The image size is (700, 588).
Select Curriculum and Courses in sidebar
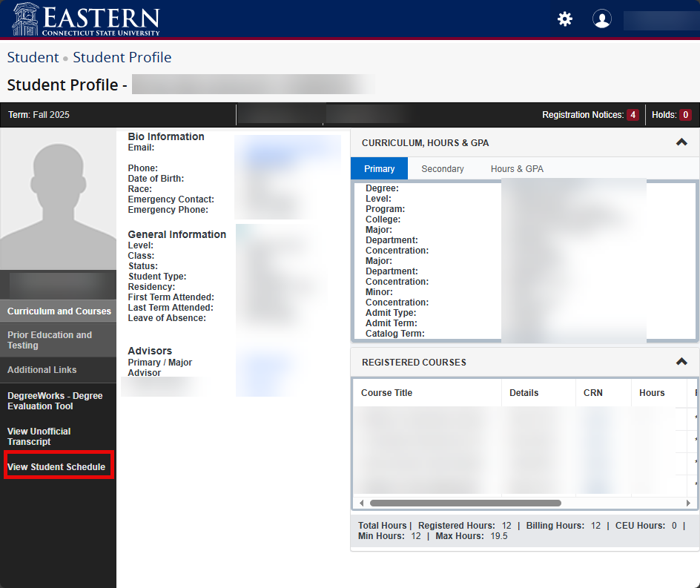(x=59, y=311)
